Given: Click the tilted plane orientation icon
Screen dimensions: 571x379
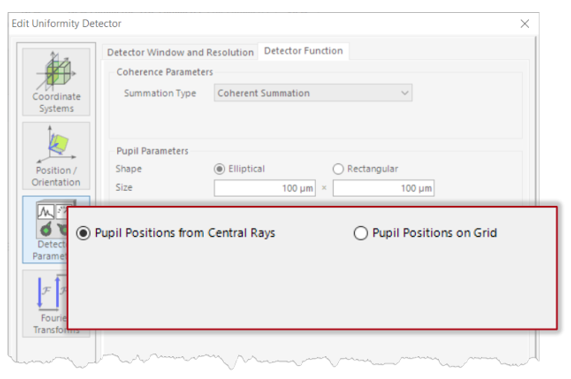Looking at the screenshot, I should pyautogui.click(x=55, y=145).
